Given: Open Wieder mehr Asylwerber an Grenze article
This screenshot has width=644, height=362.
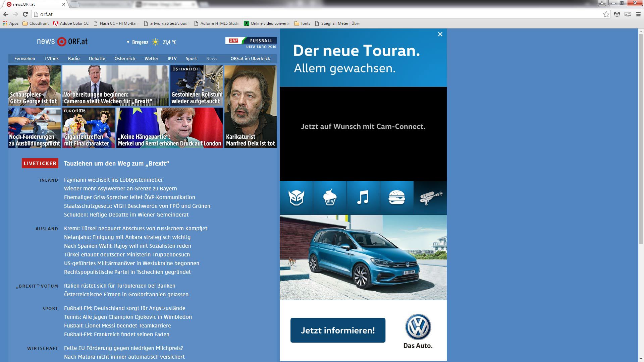Looking at the screenshot, I should (120, 188).
